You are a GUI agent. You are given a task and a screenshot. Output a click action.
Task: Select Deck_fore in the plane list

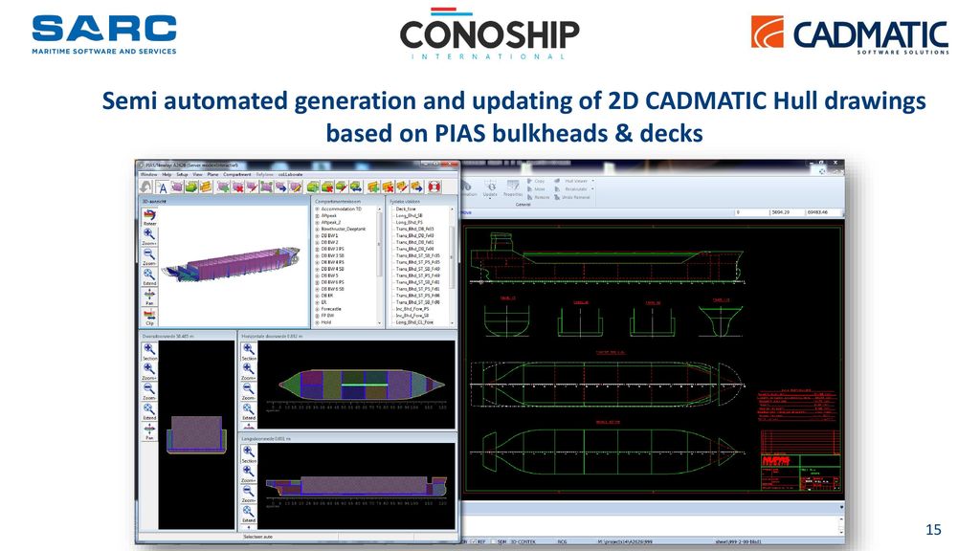click(406, 209)
